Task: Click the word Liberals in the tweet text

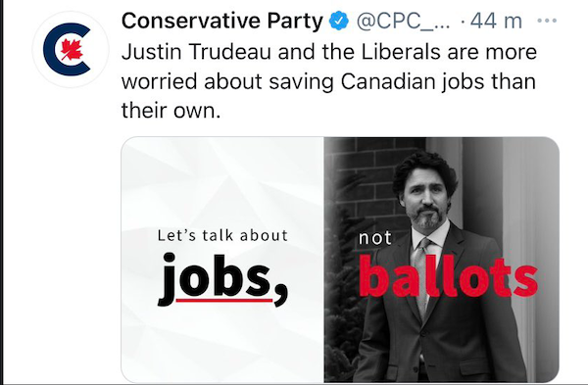Action: coord(401,52)
